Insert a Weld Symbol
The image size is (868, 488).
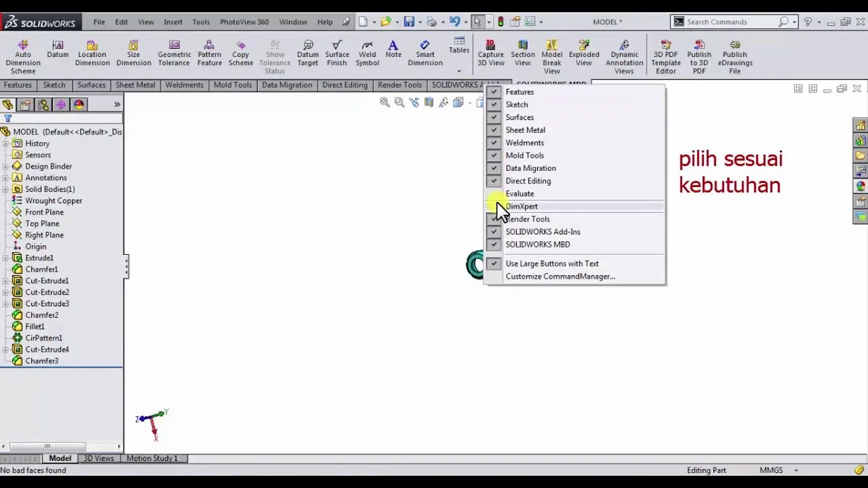pos(368,53)
